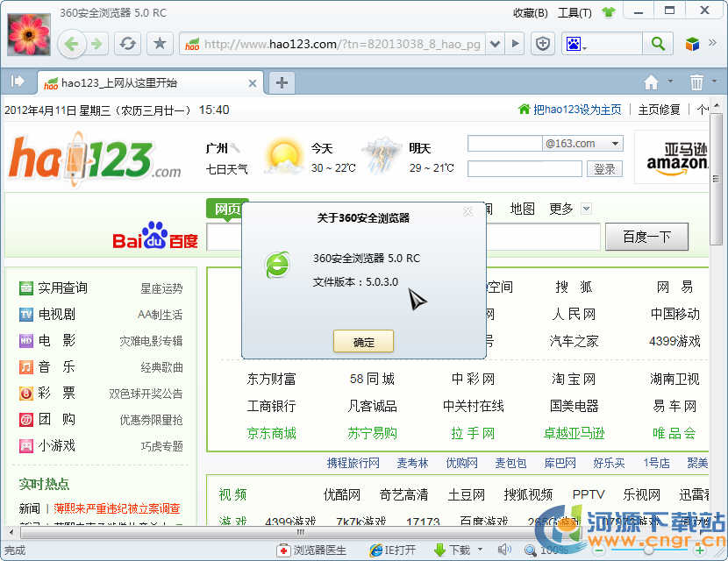Open the @163.com email domain dropdown
This screenshot has height=561, width=728.
[616, 144]
